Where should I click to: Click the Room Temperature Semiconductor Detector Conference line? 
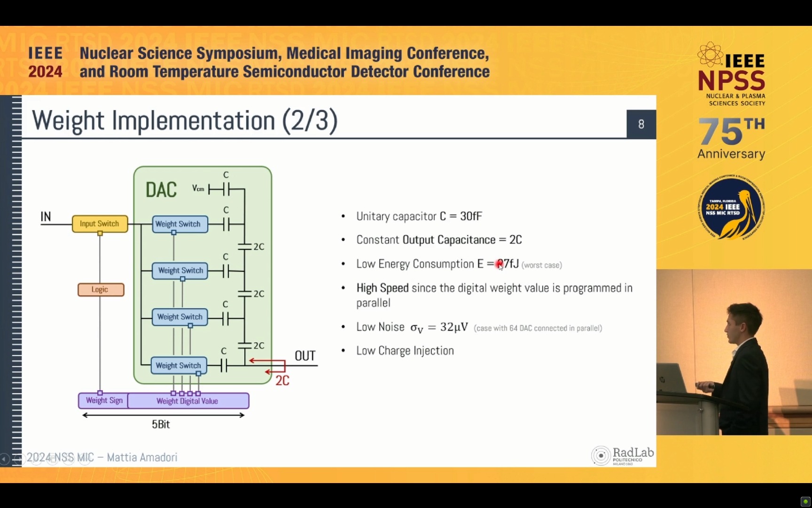tap(285, 71)
